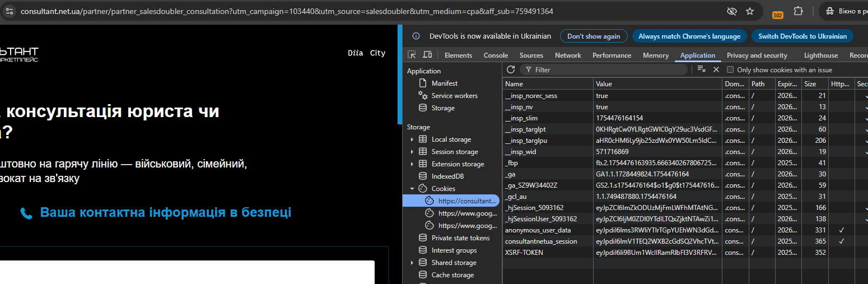Sort cookies by the Value column header

click(x=658, y=84)
